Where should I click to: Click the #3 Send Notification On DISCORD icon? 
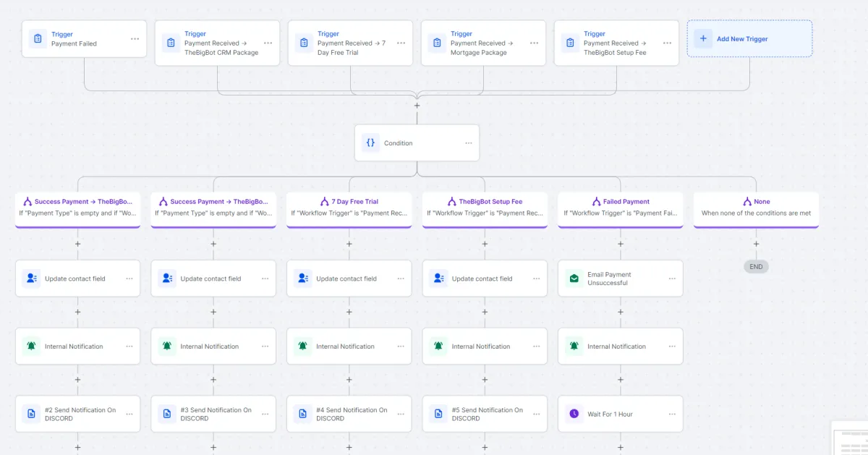click(x=167, y=414)
